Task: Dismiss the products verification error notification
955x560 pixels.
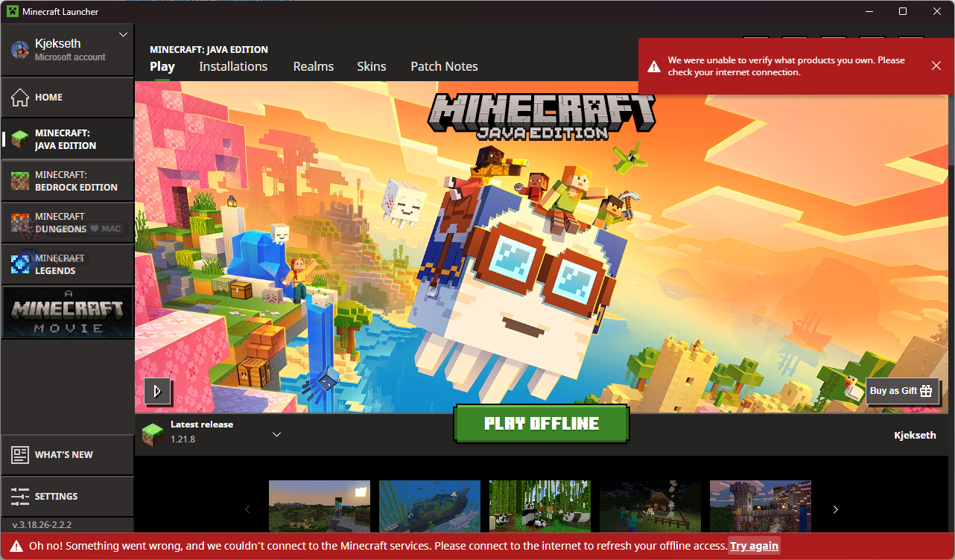Action: click(x=936, y=66)
